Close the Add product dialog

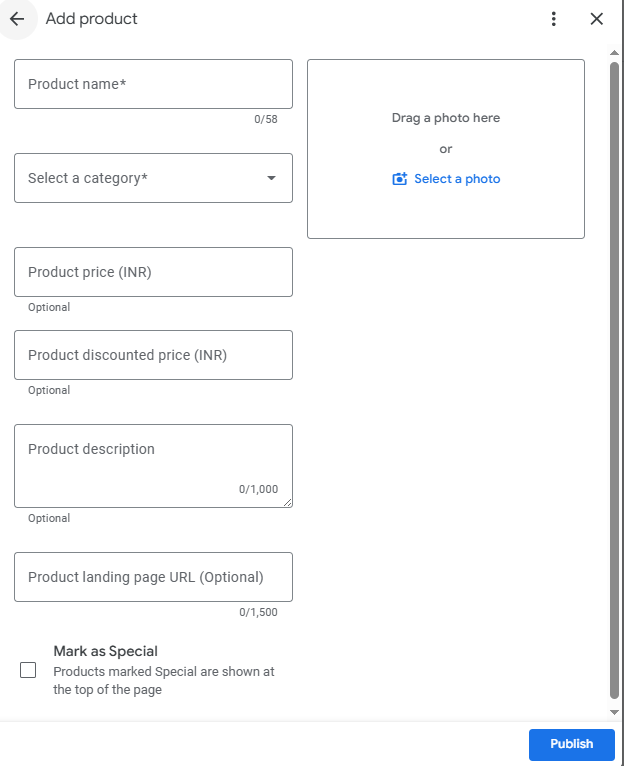(x=597, y=19)
